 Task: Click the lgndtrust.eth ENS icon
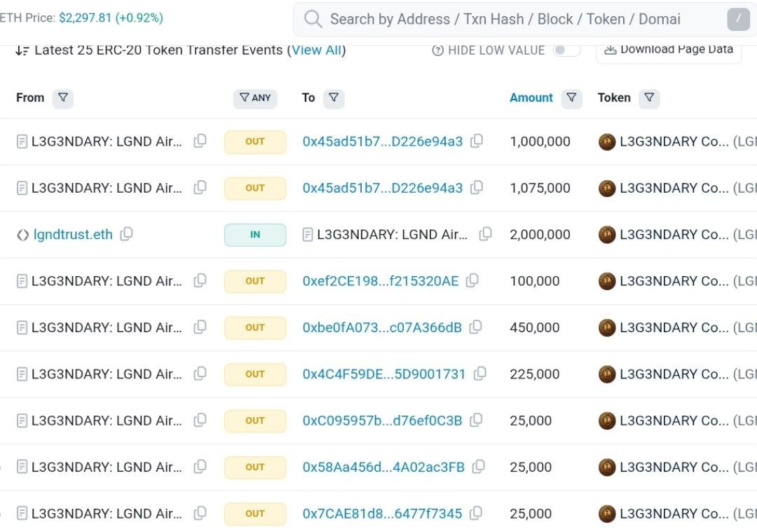[x=22, y=235]
